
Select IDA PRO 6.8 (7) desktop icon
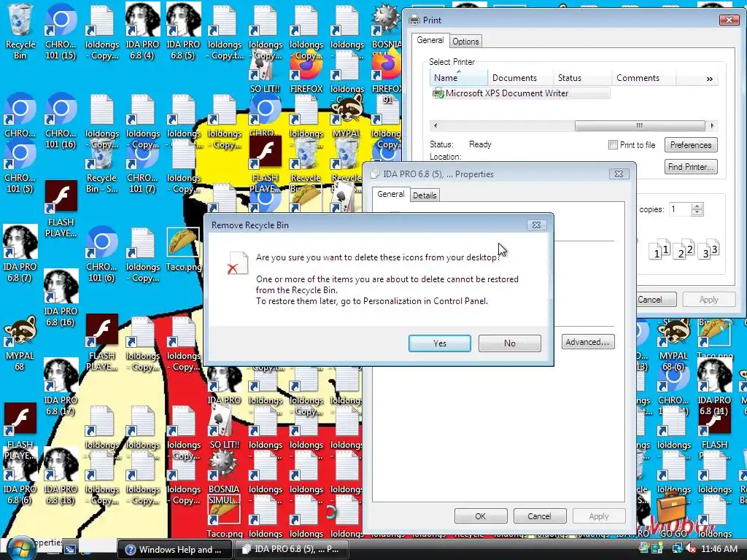pos(20,254)
